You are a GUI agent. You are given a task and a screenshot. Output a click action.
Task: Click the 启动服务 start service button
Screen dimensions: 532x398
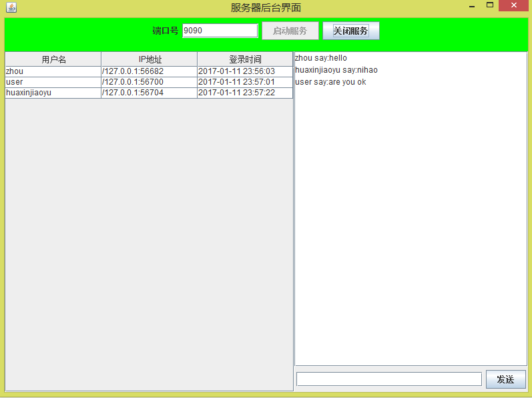290,31
